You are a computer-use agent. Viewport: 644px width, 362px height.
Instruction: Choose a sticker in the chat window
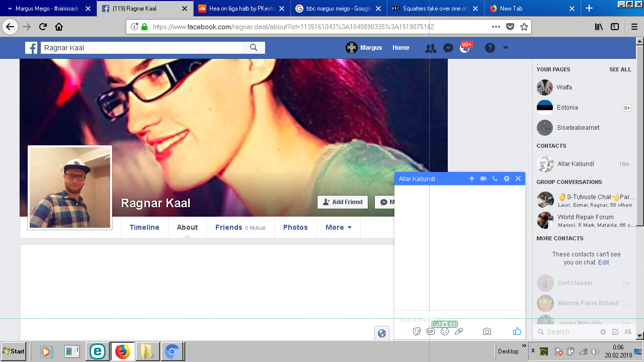417,331
